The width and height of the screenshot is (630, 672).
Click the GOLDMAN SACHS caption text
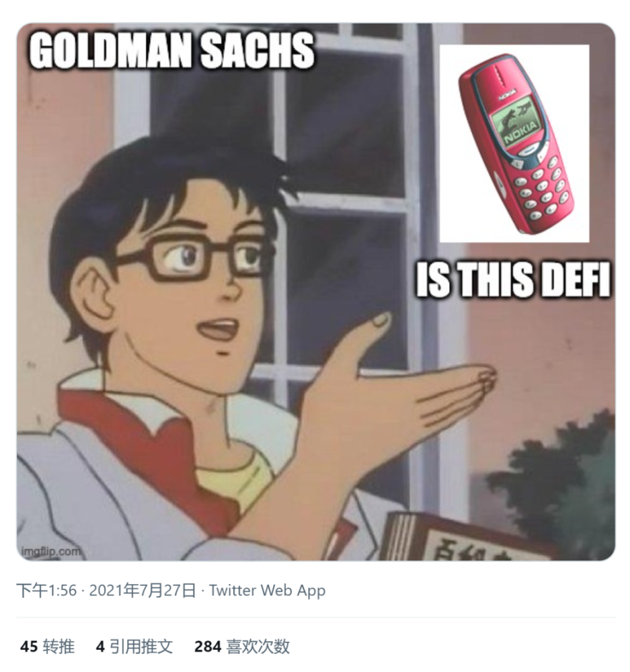[x=172, y=50]
